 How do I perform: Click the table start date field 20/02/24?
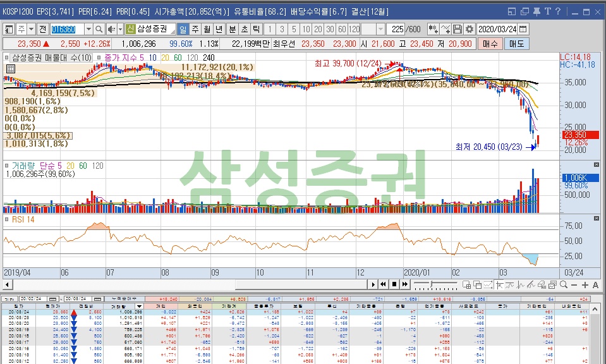[33, 299]
